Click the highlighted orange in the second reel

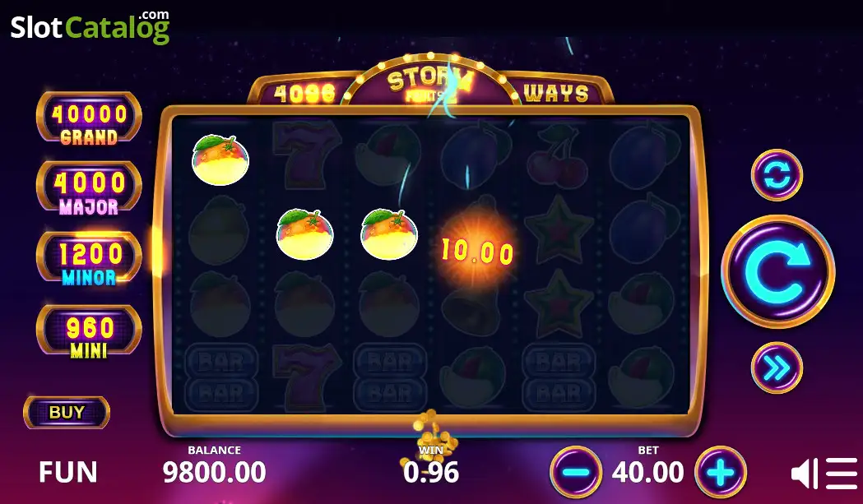point(304,234)
